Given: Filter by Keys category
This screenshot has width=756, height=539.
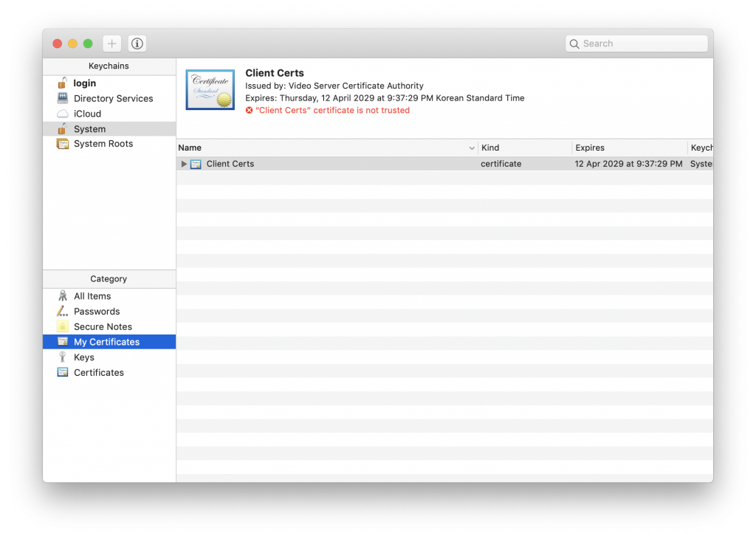Looking at the screenshot, I should (84, 357).
